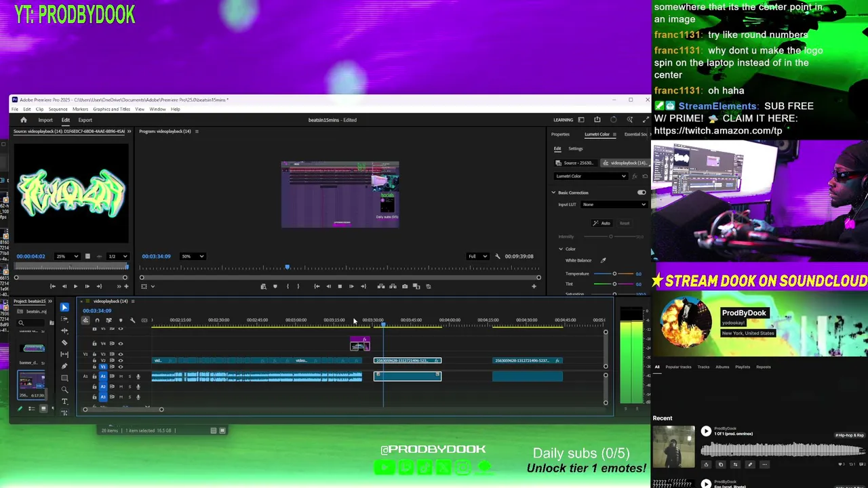Select the Type tool

pos(64,401)
